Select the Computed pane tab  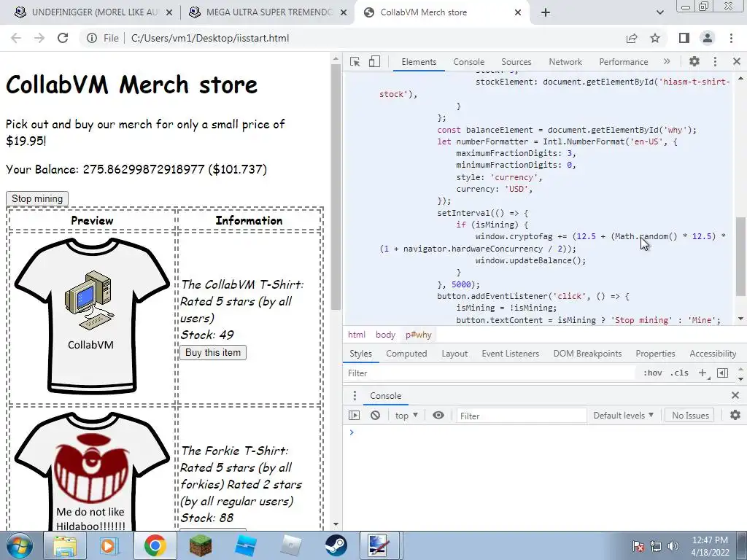coord(406,354)
